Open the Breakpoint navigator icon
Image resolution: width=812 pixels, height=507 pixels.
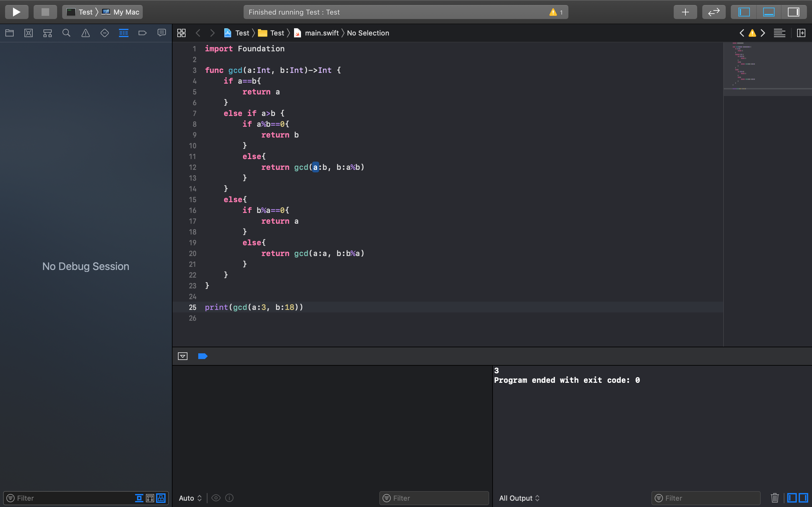[x=143, y=33]
